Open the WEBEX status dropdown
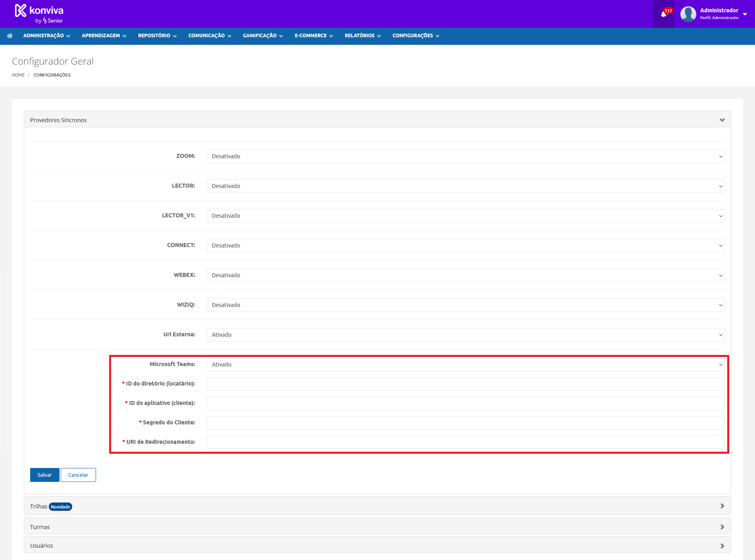The width and height of the screenshot is (755, 560). coord(465,275)
